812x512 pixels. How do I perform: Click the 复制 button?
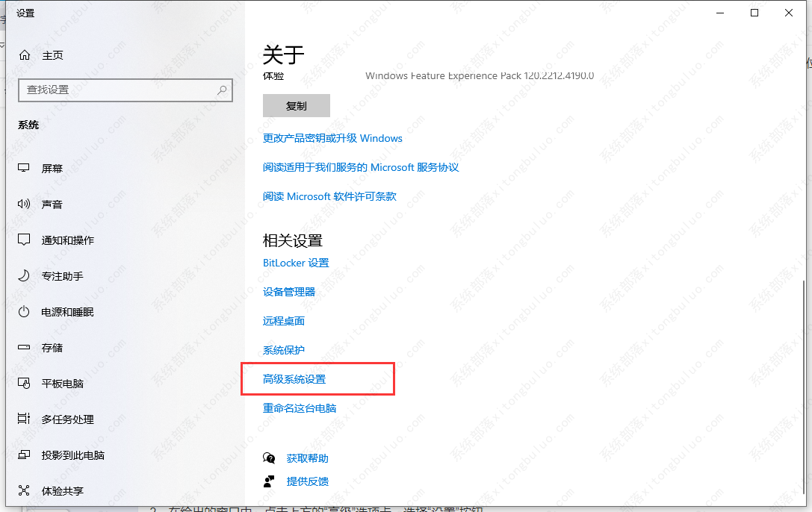tap(297, 105)
